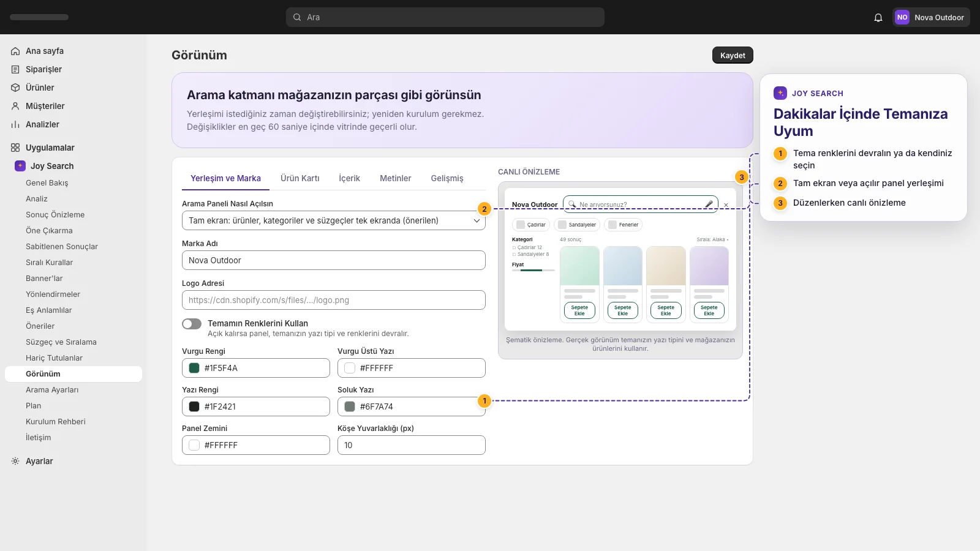Select the Sandalyeler chip in preview

tap(577, 225)
